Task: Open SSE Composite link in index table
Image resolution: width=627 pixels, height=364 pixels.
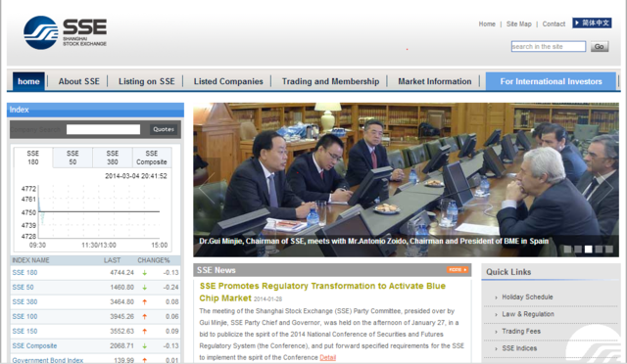Action: (34, 345)
